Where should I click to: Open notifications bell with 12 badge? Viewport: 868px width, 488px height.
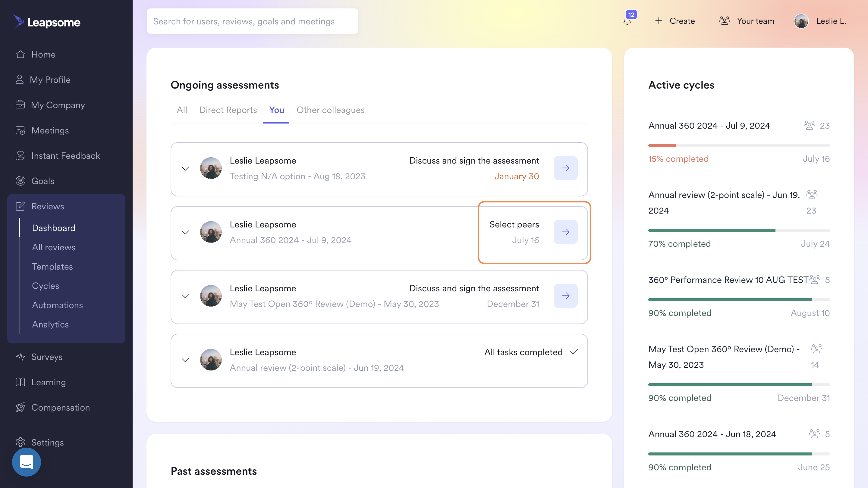(x=627, y=21)
